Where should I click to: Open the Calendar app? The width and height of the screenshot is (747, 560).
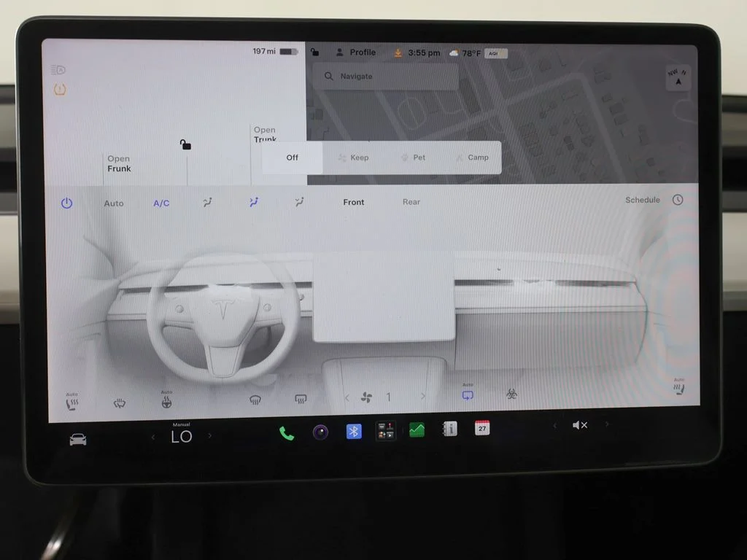pyautogui.click(x=482, y=427)
